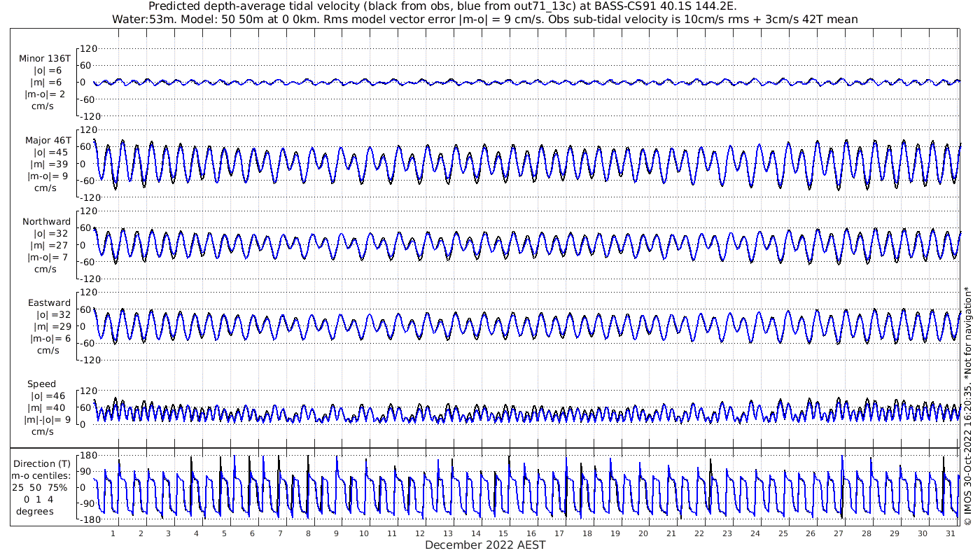Click the '120' tick on the Minor axis
Image resolution: width=980 pixels, height=560 pixels.
click(87, 48)
